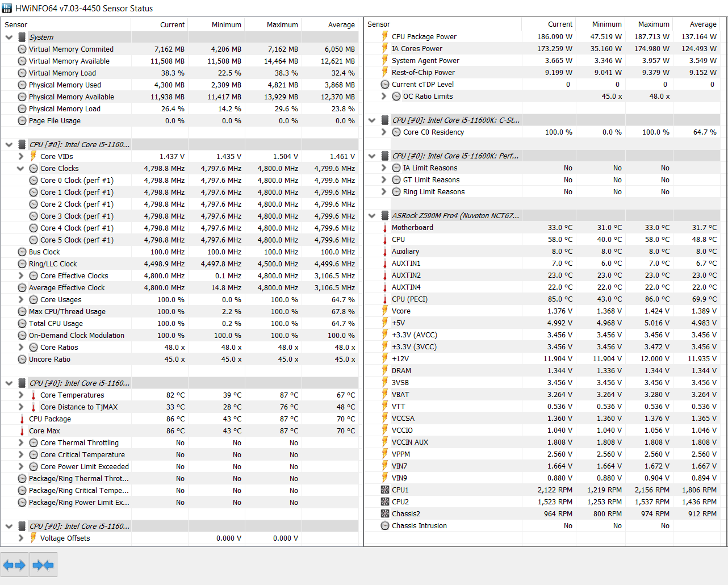Collapse the i5-11600K Perf group
728x585 pixels.
(x=372, y=156)
